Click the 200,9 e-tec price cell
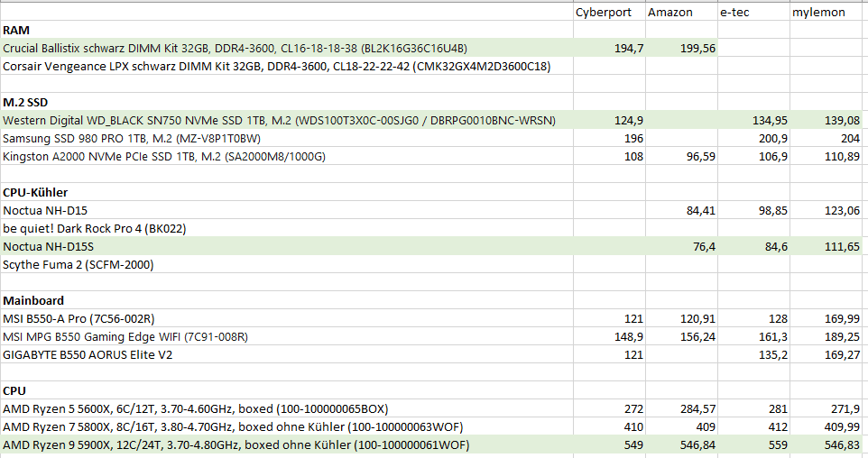This screenshot has width=868, height=458. click(753, 138)
